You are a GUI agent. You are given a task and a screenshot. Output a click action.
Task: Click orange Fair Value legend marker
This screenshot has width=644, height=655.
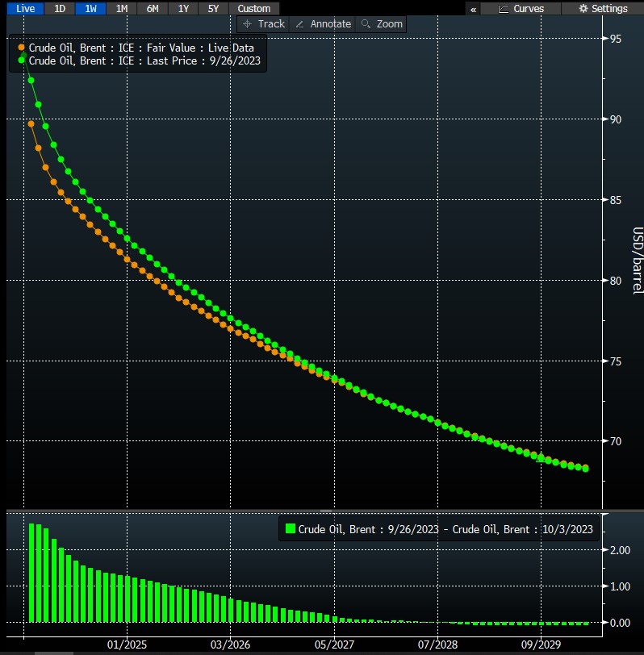click(21, 48)
